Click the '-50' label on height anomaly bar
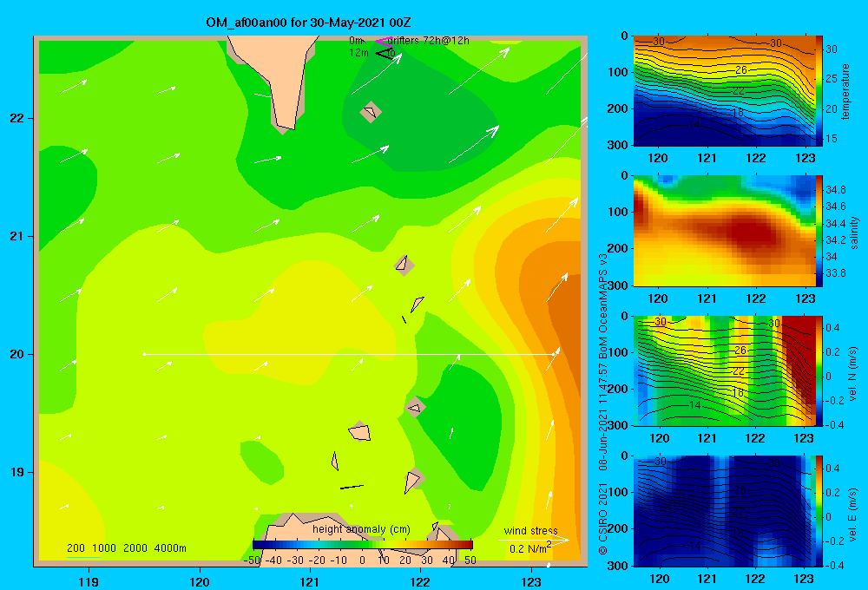868x590 pixels. pyautogui.click(x=253, y=560)
